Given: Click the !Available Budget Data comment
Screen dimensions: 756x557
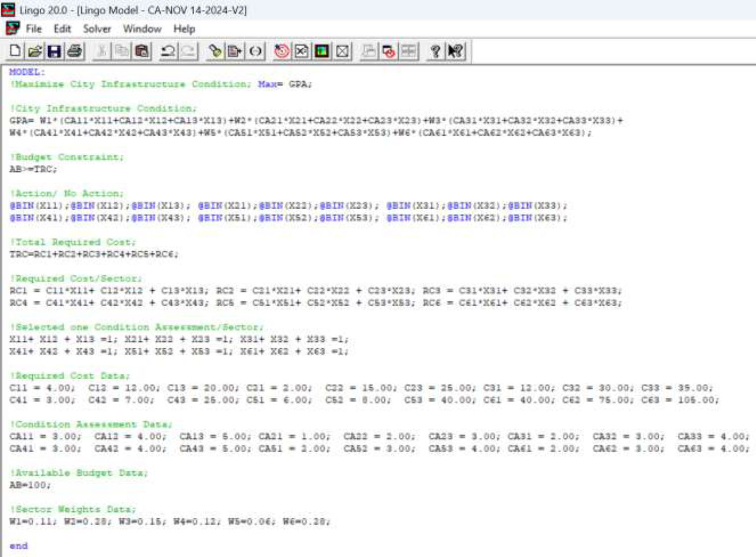Looking at the screenshot, I should (x=79, y=473).
